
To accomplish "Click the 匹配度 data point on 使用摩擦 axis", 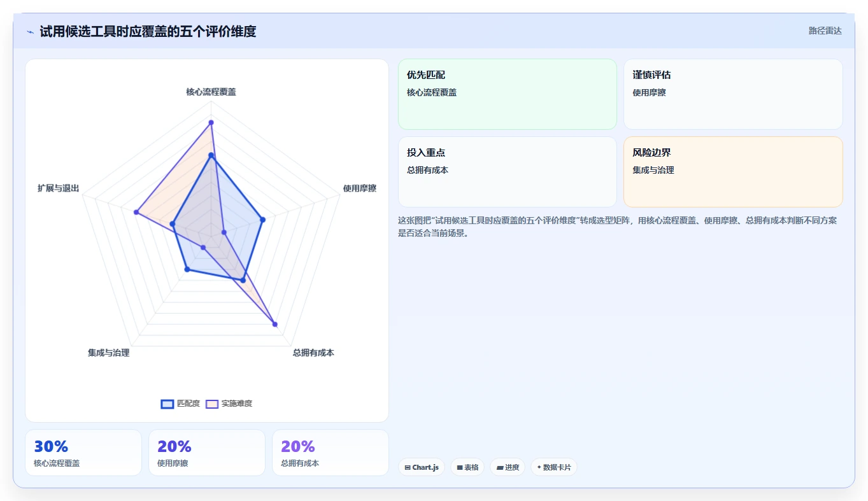I will tap(262, 219).
